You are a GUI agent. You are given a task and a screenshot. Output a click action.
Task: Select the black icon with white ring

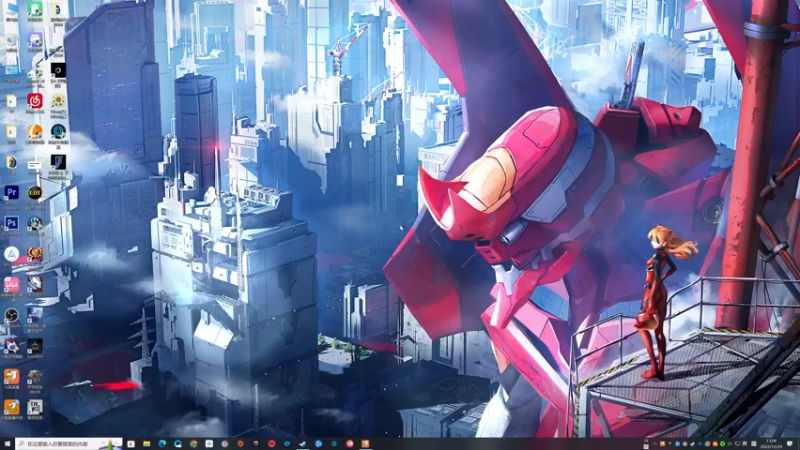[x=58, y=70]
